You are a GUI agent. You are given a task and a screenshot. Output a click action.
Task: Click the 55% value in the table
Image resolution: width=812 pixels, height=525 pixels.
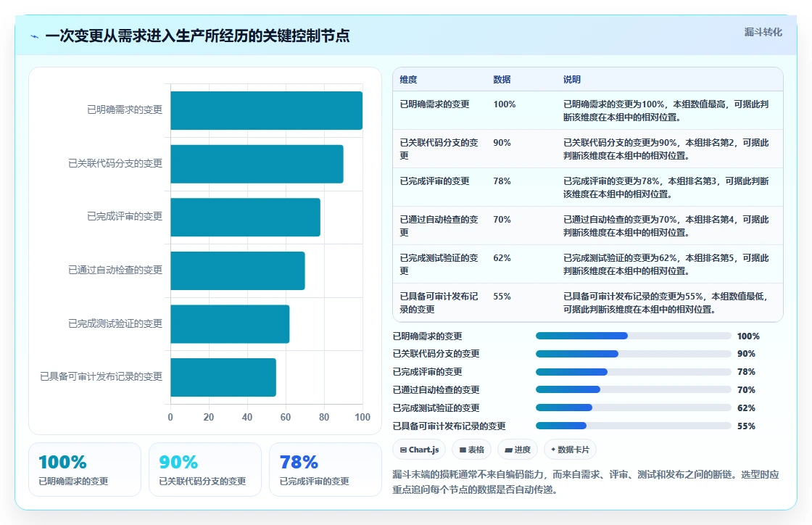(502, 296)
